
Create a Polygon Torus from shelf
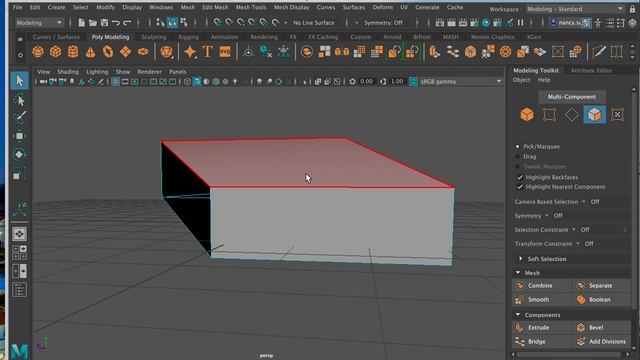click(x=108, y=52)
